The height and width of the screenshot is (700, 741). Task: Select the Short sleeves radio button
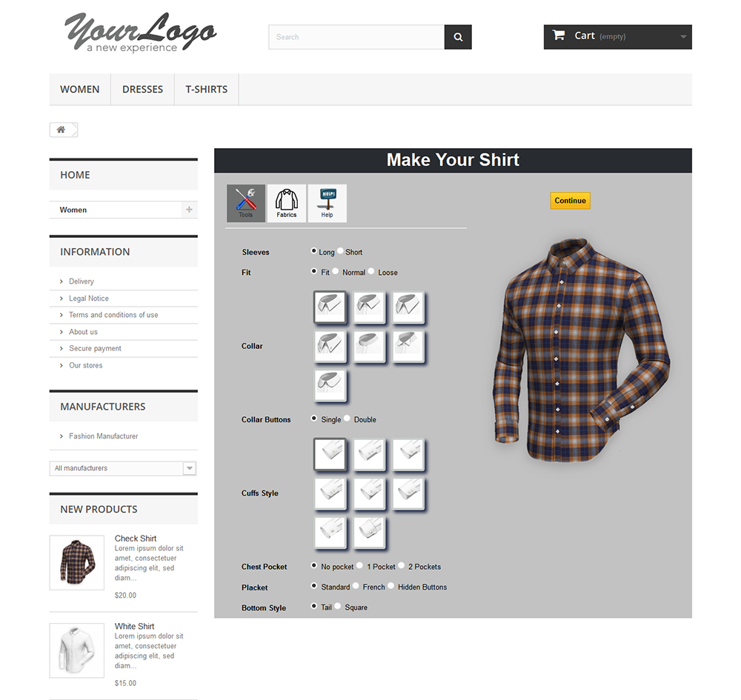(x=340, y=251)
